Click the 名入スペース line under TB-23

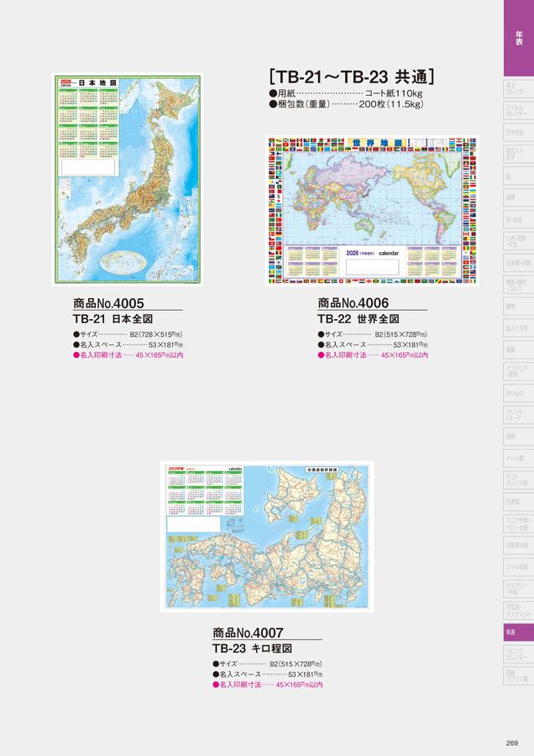coord(268,675)
